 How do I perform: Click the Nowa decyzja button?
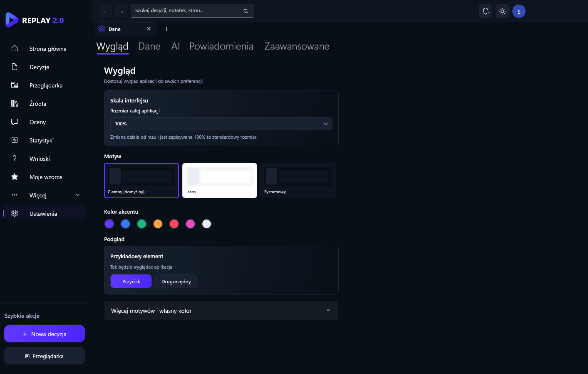tap(45, 334)
